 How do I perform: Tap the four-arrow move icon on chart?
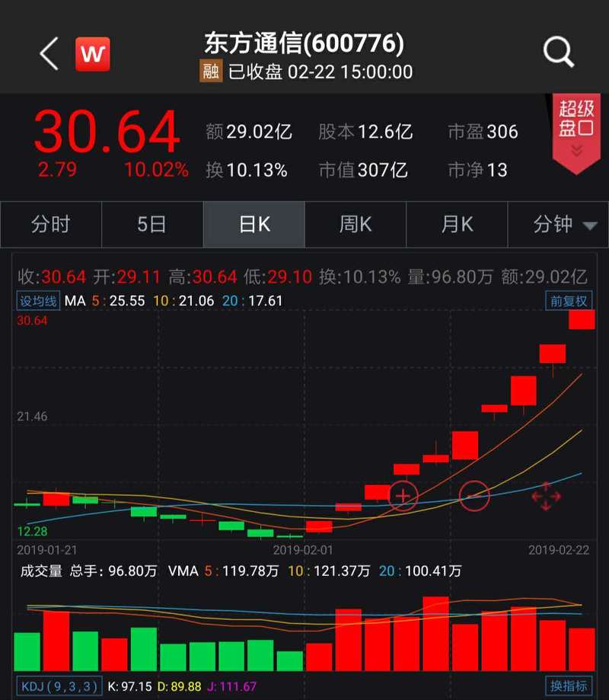(546, 496)
